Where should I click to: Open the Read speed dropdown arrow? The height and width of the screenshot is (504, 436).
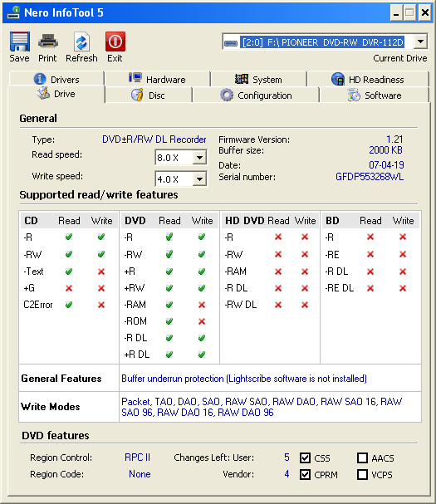click(199, 158)
